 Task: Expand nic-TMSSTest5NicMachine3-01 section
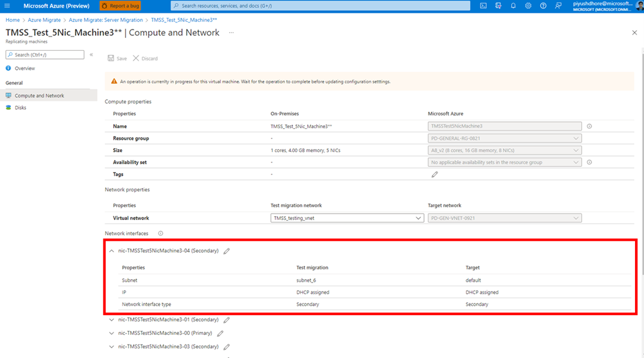(x=112, y=320)
